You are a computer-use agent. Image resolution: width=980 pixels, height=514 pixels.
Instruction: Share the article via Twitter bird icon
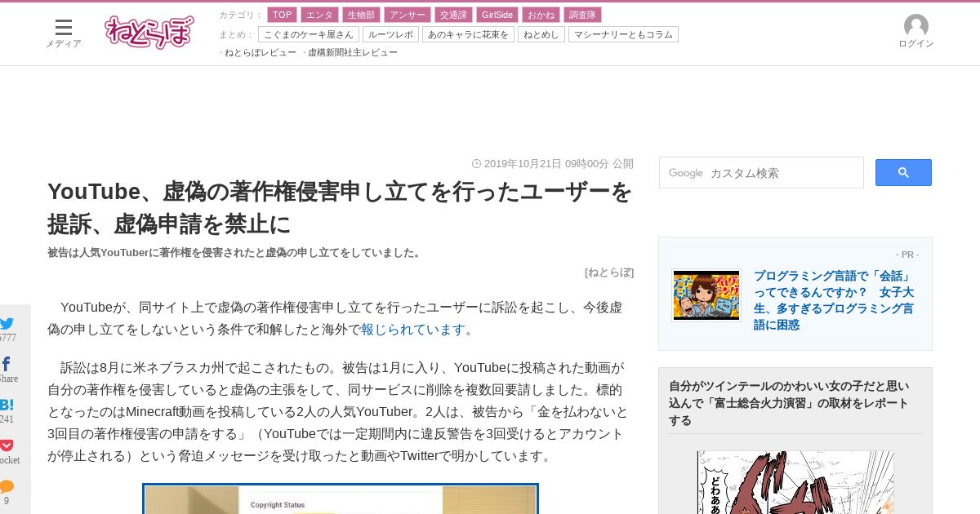(7, 324)
